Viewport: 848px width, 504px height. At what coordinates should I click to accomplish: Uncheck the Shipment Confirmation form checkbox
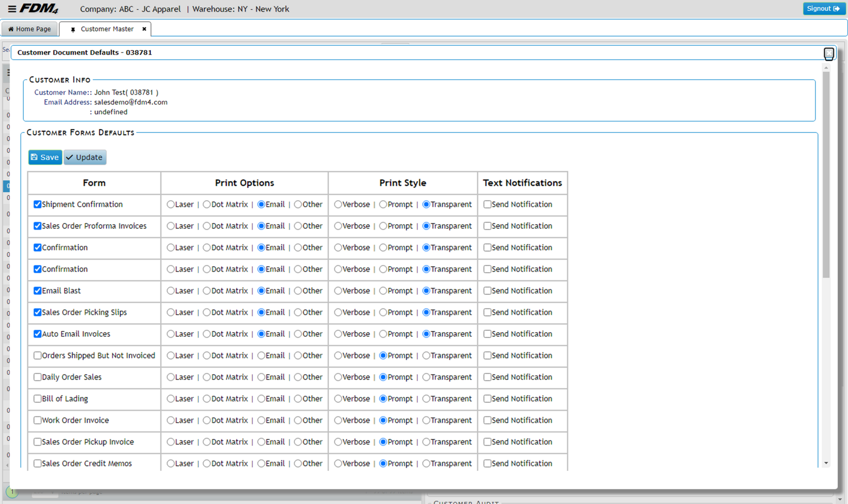(x=37, y=204)
